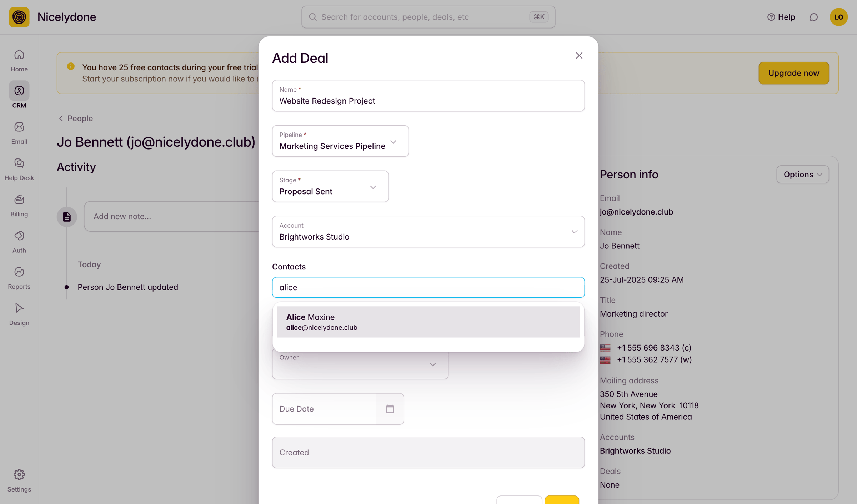Open the Billing section icon

[x=19, y=200]
